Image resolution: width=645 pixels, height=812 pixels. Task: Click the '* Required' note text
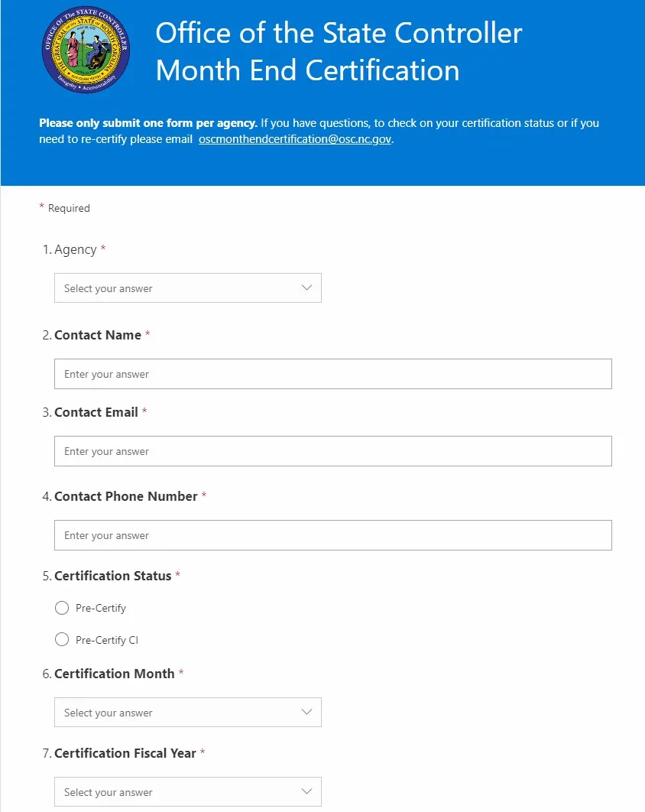pos(65,208)
